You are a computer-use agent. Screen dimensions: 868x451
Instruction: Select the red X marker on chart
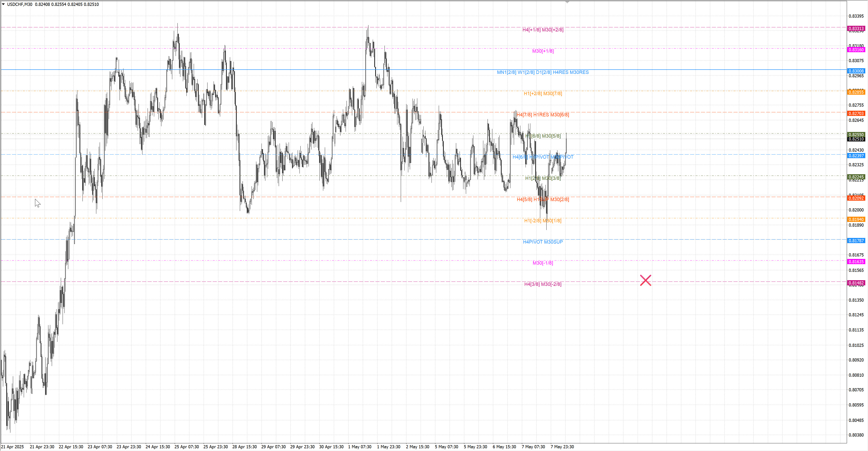click(x=645, y=280)
